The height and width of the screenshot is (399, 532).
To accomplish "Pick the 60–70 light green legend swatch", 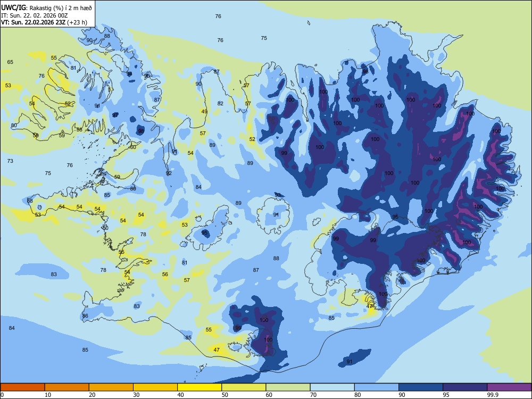I will click(288, 387).
